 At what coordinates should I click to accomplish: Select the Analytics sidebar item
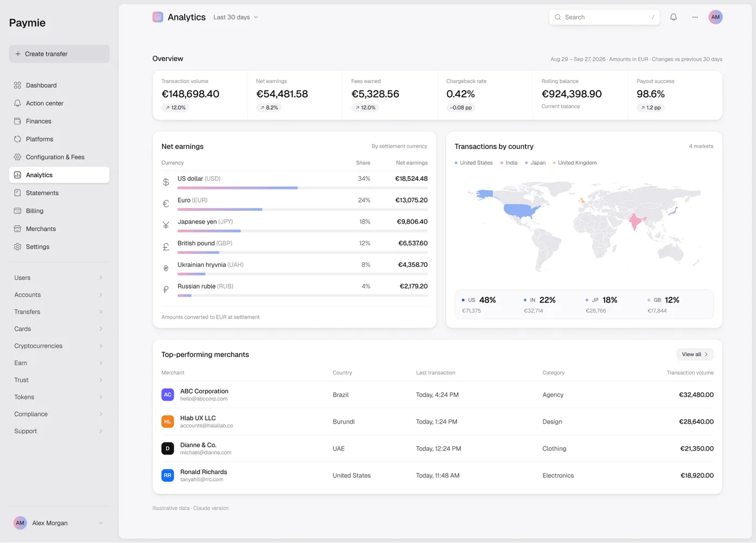pyautogui.click(x=59, y=175)
